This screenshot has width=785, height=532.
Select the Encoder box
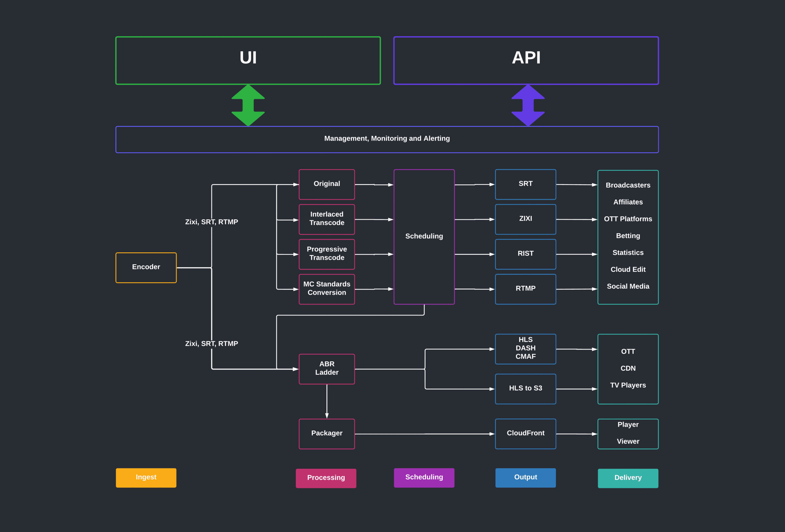(x=146, y=267)
